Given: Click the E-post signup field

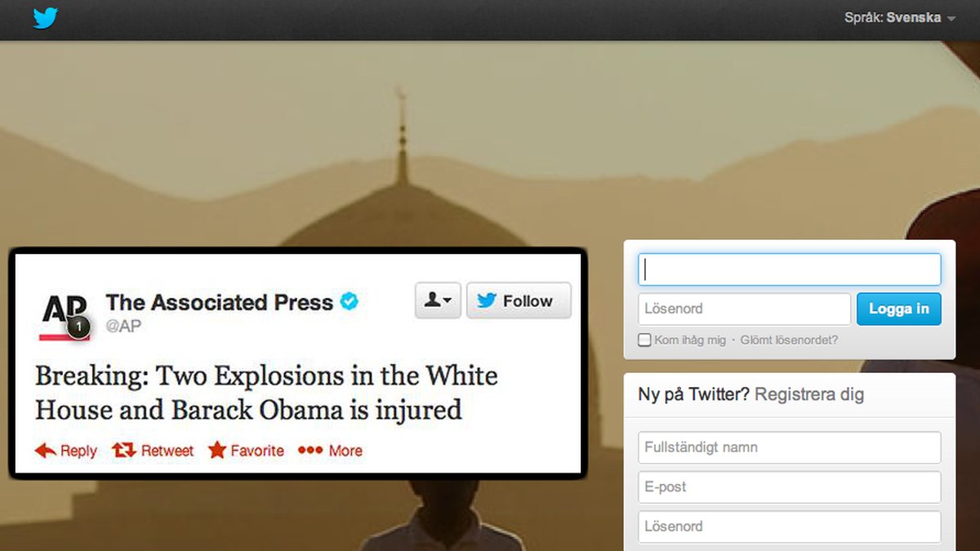Looking at the screenshot, I should point(790,487).
